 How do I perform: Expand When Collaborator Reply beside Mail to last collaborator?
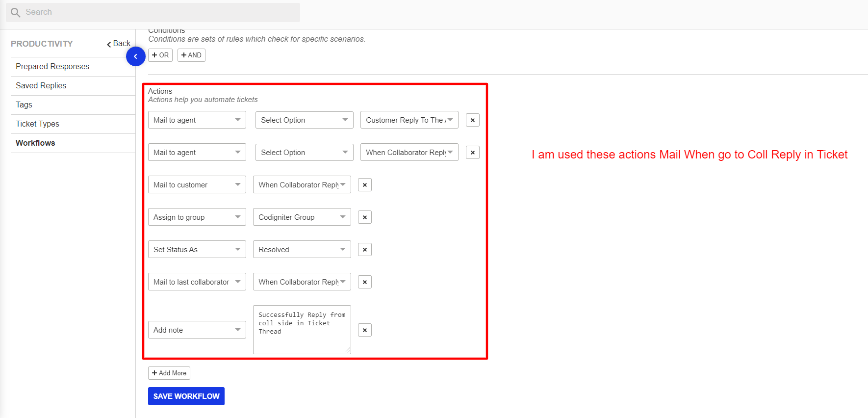point(302,282)
